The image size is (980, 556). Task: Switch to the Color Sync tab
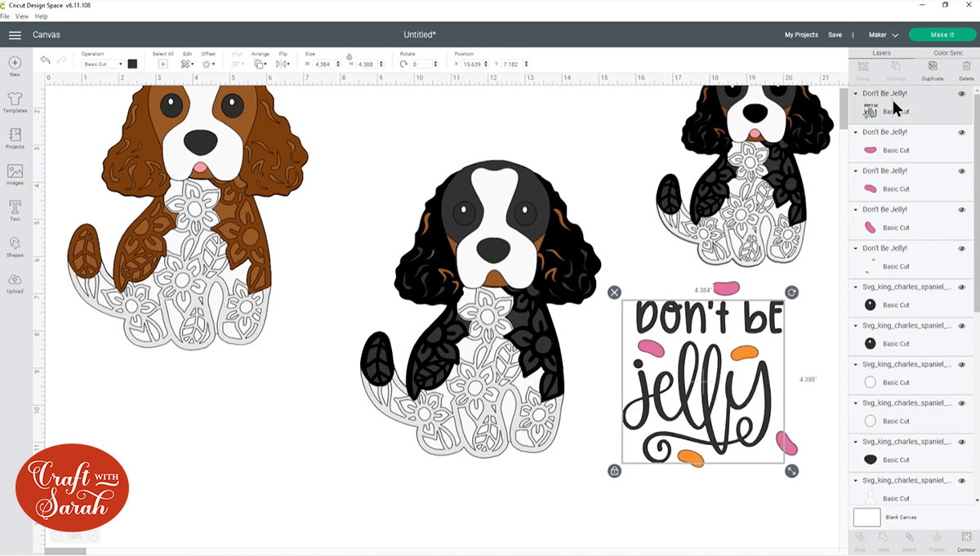947,53
